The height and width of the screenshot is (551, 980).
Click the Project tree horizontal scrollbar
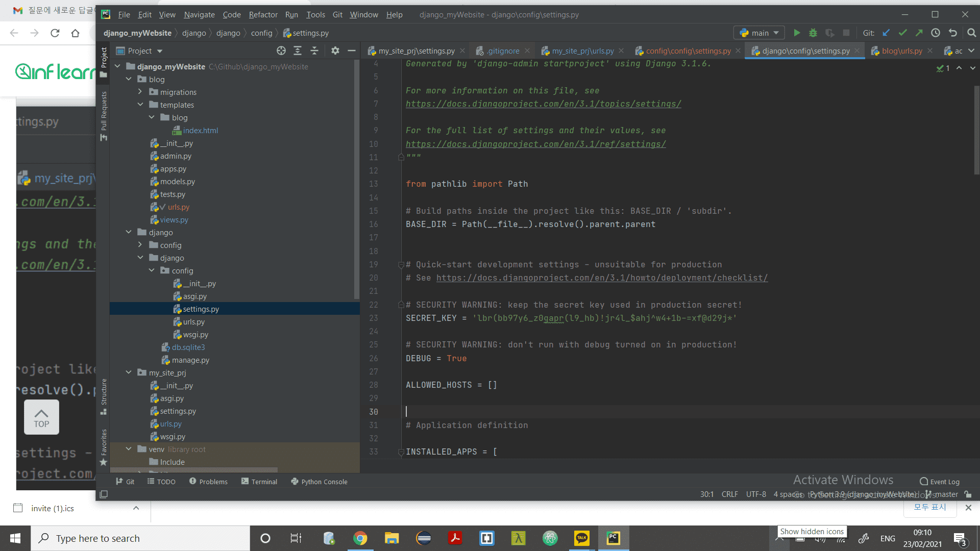pyautogui.click(x=194, y=470)
